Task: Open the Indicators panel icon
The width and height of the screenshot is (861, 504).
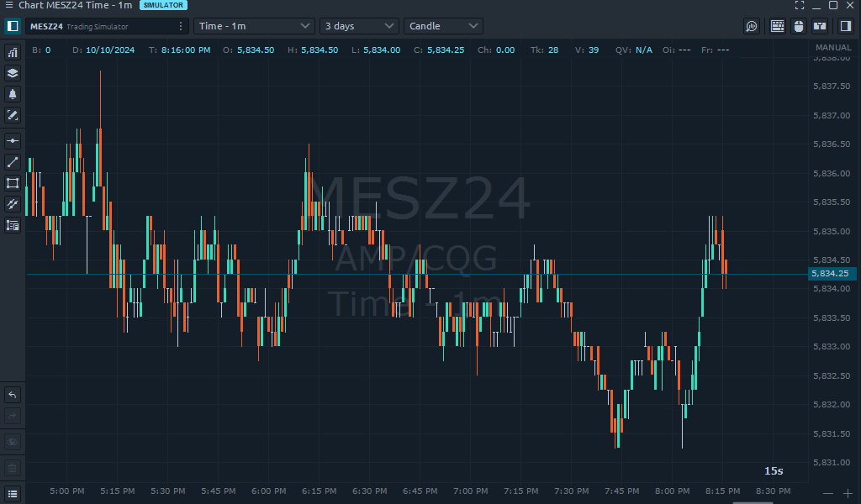Action: [13, 52]
